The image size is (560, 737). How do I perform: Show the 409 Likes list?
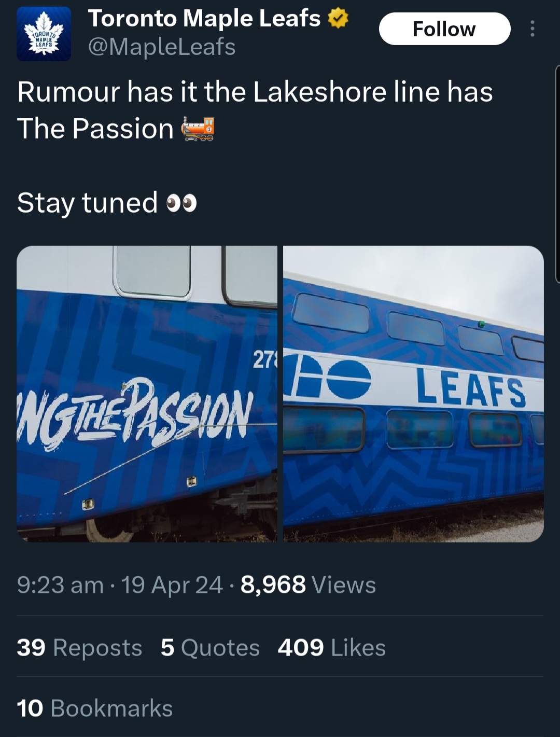331,648
